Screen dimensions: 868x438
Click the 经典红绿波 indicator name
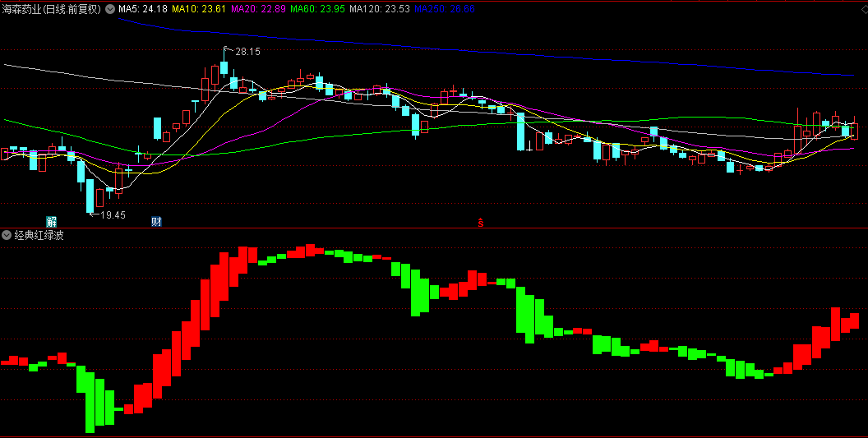pyautogui.click(x=39, y=235)
